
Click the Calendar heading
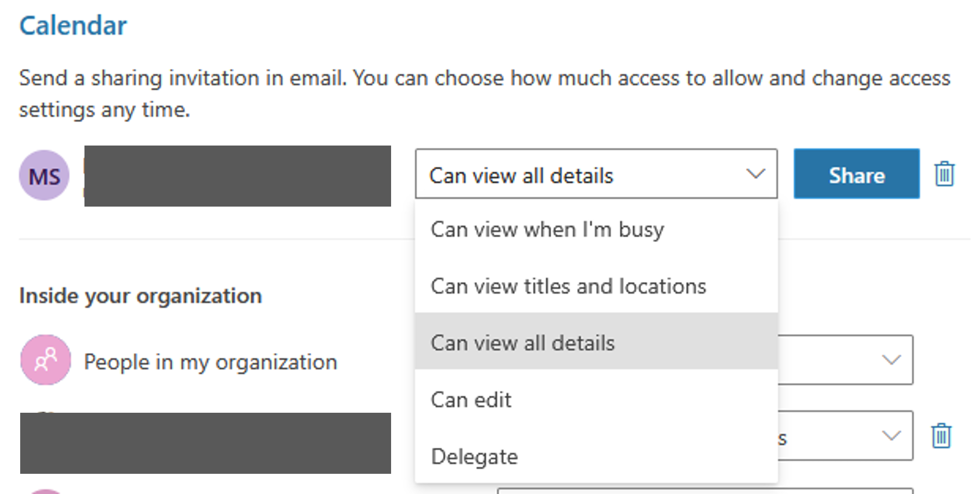(73, 25)
